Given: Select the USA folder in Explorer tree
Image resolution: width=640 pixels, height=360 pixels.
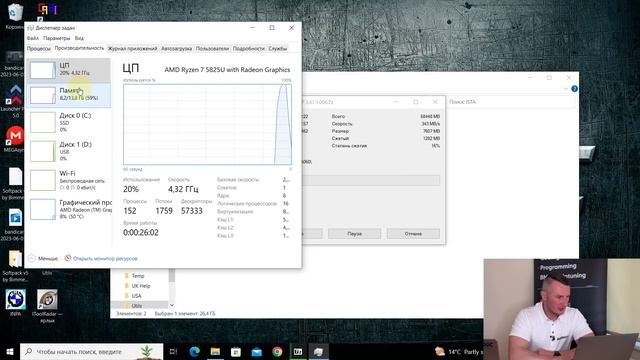Looking at the screenshot, I should pos(136,296).
